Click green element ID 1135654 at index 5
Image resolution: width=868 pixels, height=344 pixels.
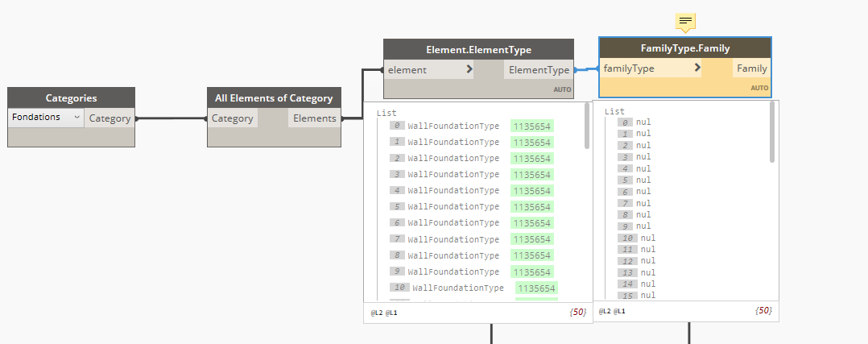531,207
